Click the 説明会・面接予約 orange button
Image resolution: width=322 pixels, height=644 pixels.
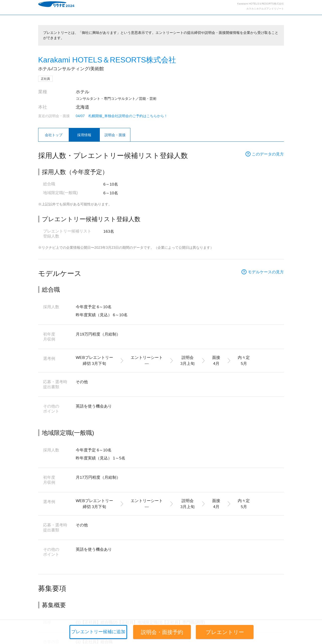click(162, 632)
